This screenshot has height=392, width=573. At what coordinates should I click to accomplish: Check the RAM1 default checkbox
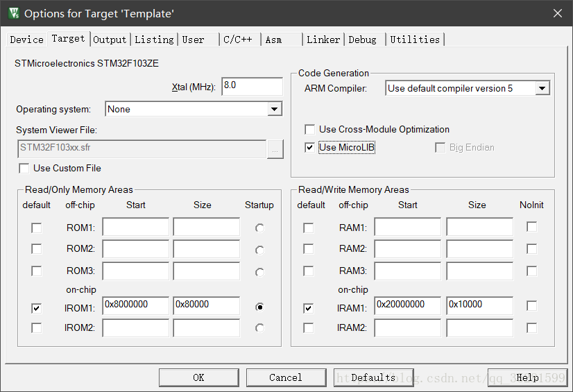[309, 228]
